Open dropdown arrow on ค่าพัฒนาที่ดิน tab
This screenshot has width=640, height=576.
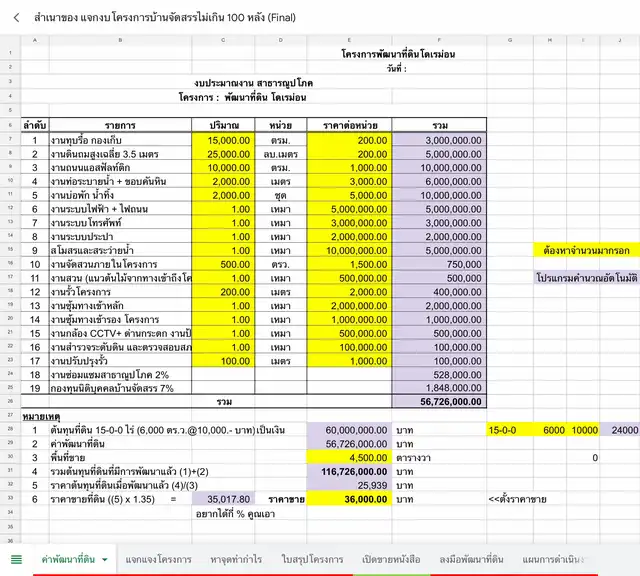pos(105,559)
